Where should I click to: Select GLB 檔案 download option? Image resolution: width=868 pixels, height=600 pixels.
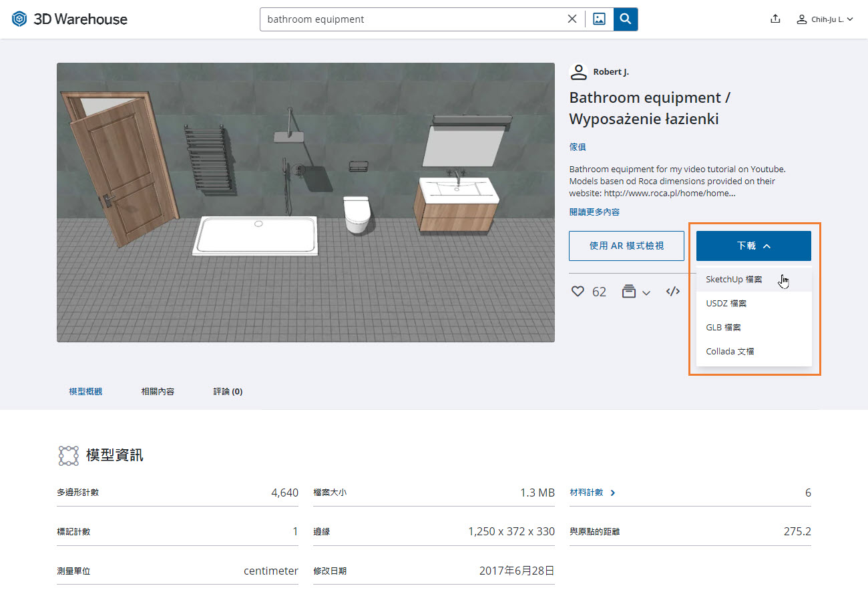click(754, 328)
